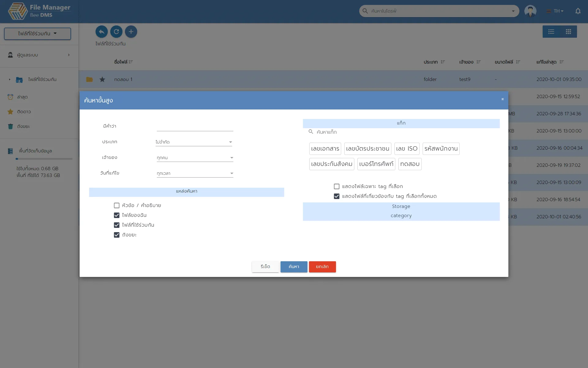The width and height of the screenshot is (588, 368).
Task: Open ติดดาว in the sidebar
Action: coord(24,112)
